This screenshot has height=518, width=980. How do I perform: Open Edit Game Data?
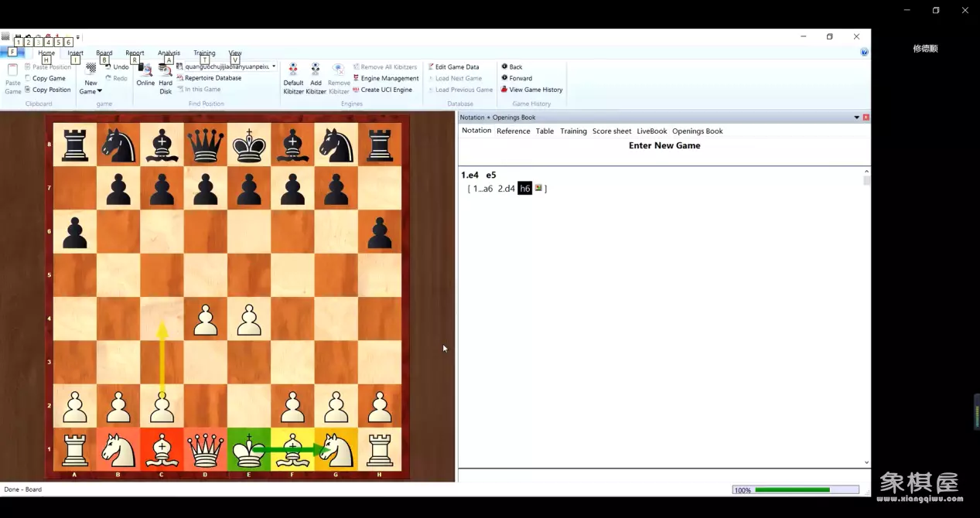(x=453, y=67)
